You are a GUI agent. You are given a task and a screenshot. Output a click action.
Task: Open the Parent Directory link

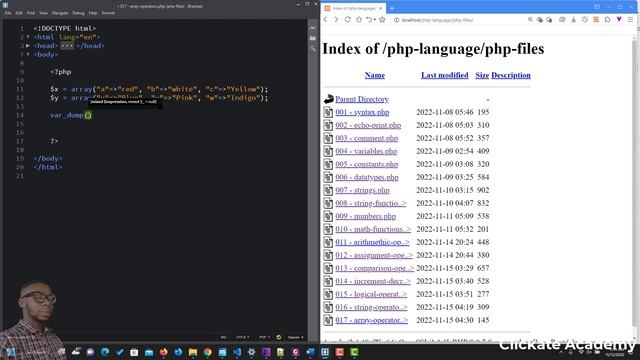362,99
